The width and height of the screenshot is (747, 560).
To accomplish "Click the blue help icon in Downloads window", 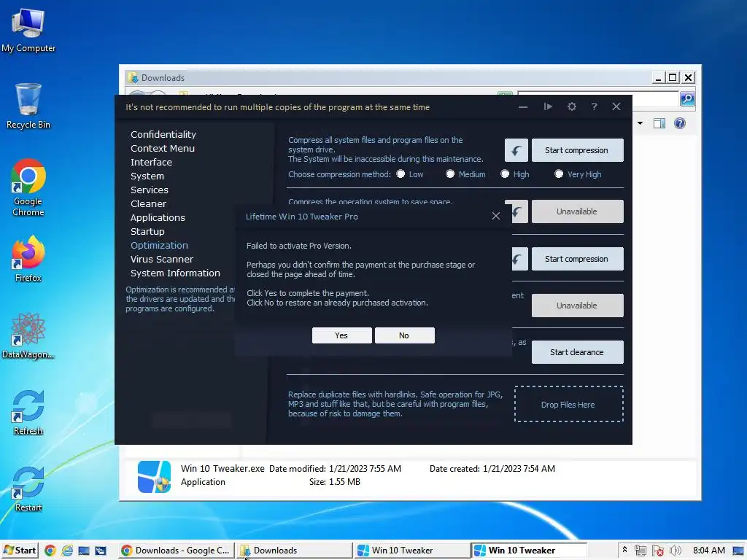I will 680,123.
